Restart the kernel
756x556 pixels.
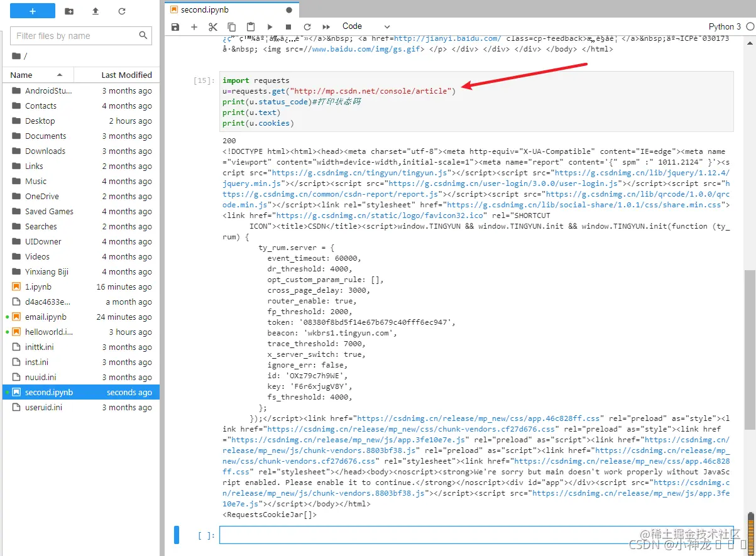(307, 27)
